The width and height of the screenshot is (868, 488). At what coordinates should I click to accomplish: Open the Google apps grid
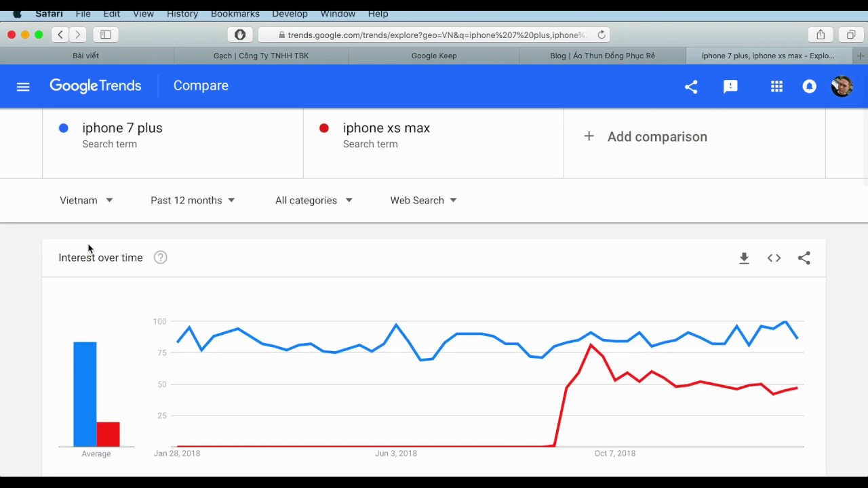click(x=776, y=87)
